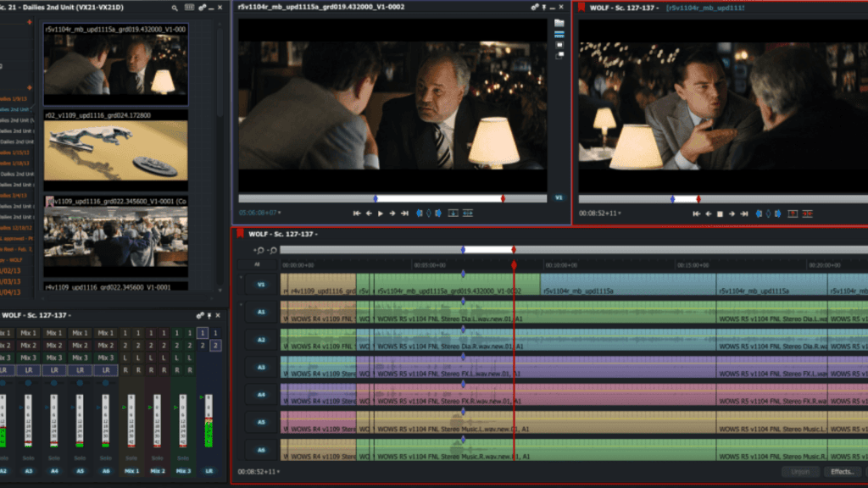
Task: Click the search icon in Dailies bin
Action: [x=175, y=7]
